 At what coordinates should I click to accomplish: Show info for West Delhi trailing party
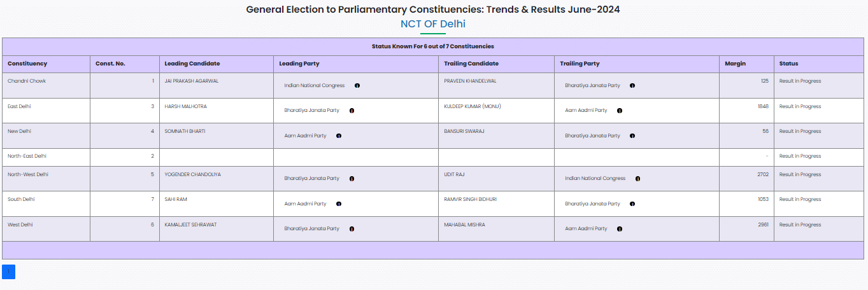point(620,229)
